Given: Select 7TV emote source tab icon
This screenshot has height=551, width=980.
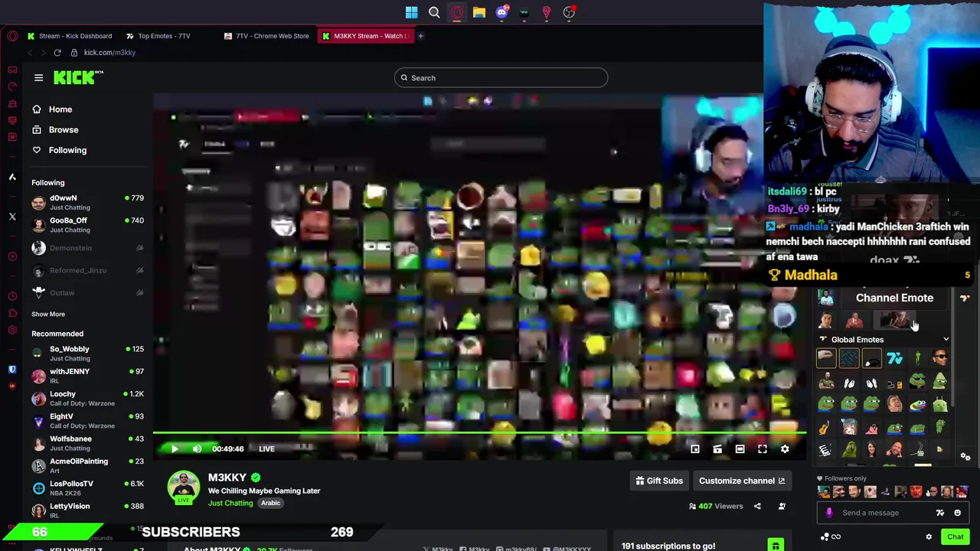Looking at the screenshot, I should [964, 298].
